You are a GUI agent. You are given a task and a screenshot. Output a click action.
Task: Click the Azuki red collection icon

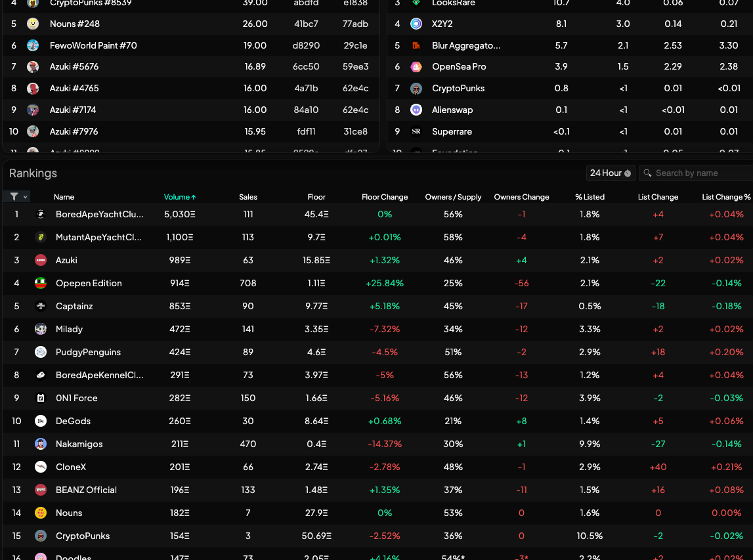click(40, 261)
